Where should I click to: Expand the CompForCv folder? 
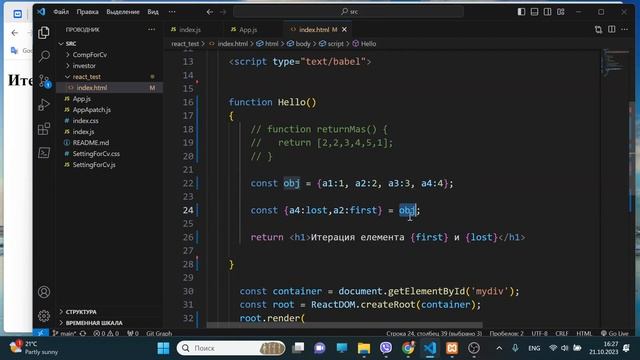[89, 54]
